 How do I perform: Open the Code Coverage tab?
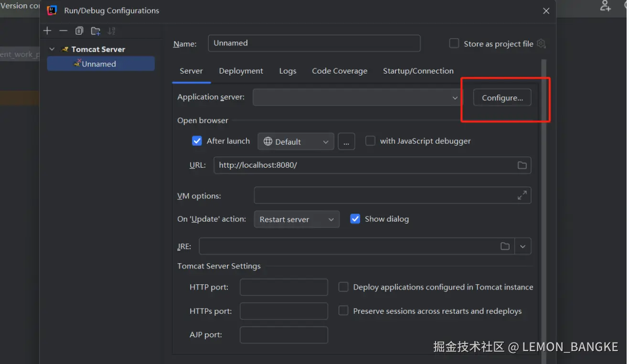340,71
